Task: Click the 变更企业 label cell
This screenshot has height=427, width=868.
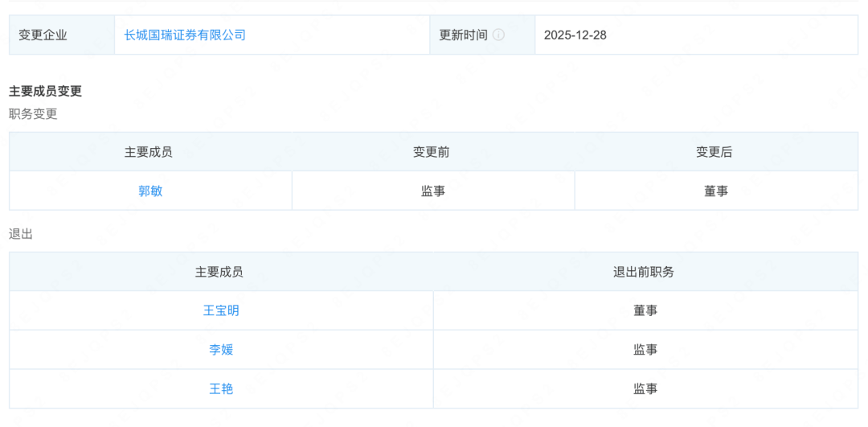Action: tap(62, 35)
